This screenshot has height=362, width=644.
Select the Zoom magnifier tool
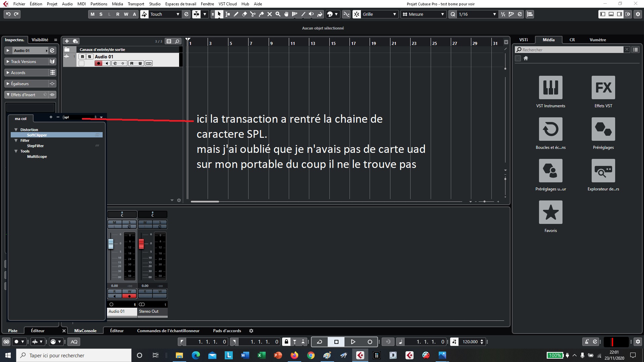click(x=278, y=14)
